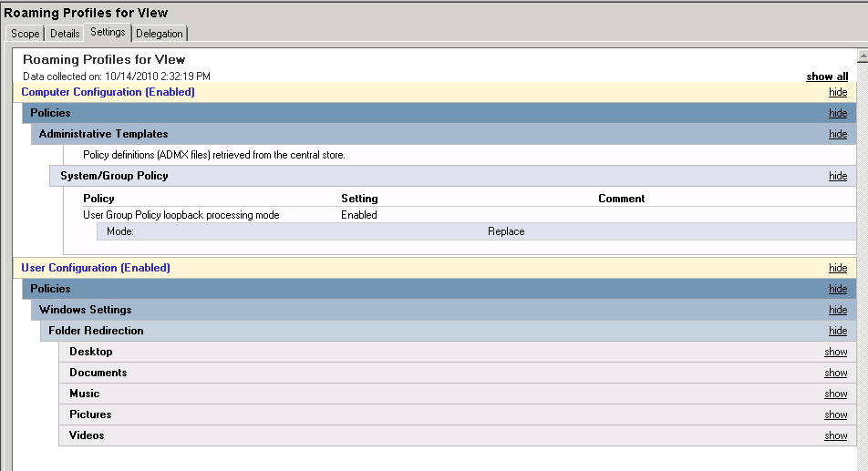The height and width of the screenshot is (471, 868).
Task: Show the Desktop redirection details
Action: (835, 352)
